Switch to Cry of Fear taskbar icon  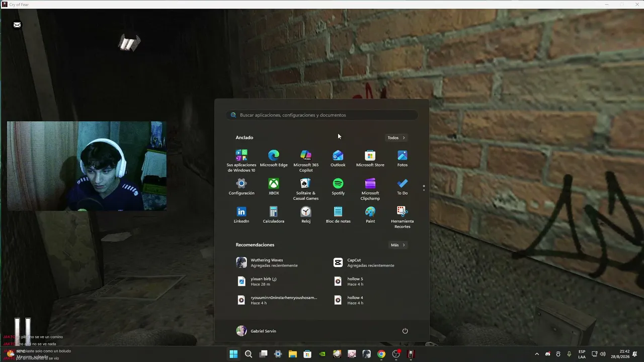click(411, 354)
